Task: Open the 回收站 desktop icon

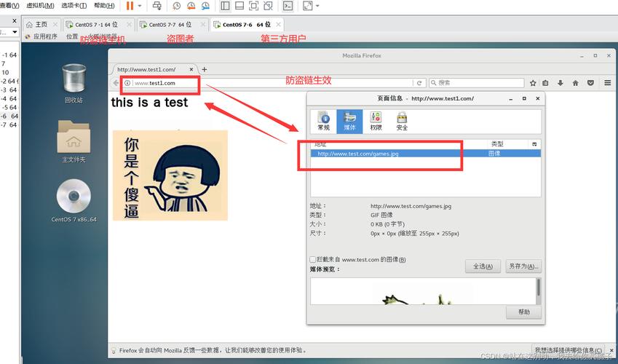Action: (74, 84)
